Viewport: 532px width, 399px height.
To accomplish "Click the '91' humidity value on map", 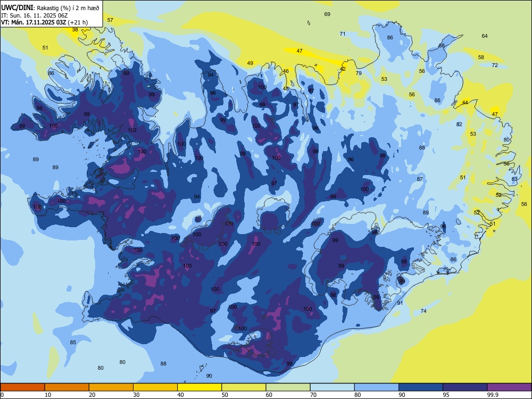I will pyautogui.click(x=400, y=303).
